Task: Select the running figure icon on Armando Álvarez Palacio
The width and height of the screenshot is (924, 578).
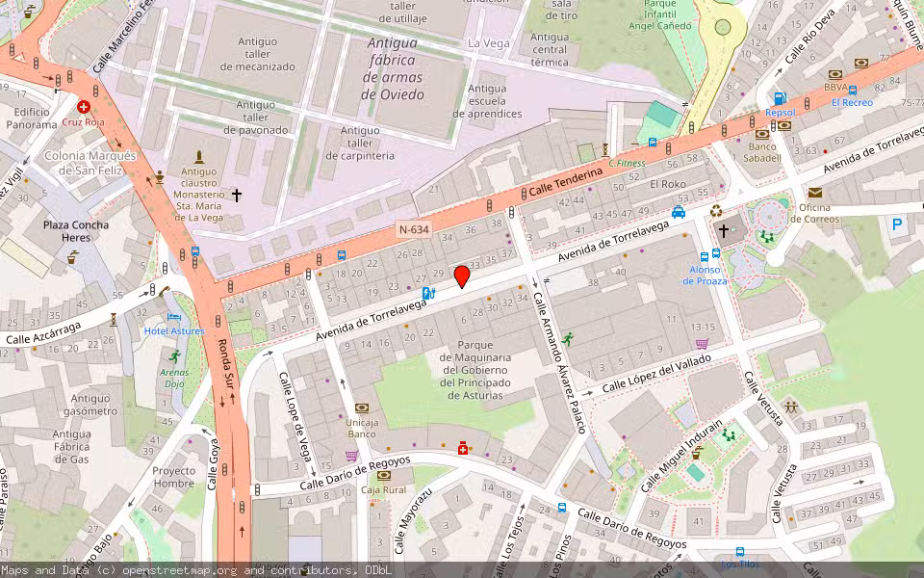Action: (568, 338)
